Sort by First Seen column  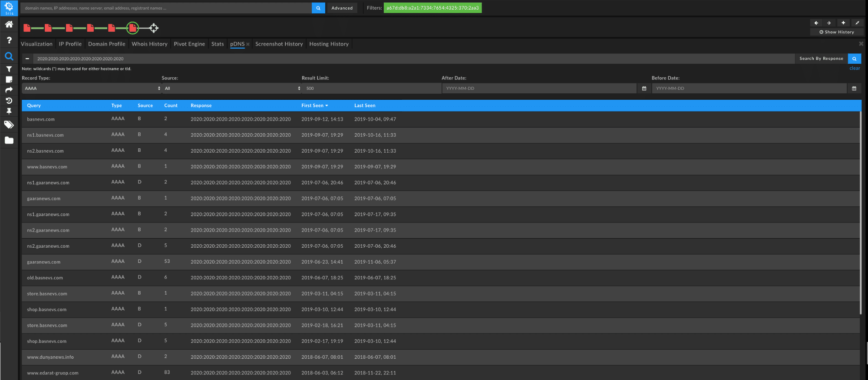coord(315,105)
